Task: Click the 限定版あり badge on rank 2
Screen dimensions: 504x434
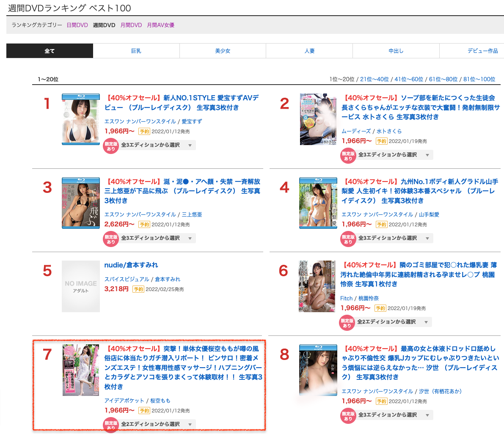Action: click(348, 156)
